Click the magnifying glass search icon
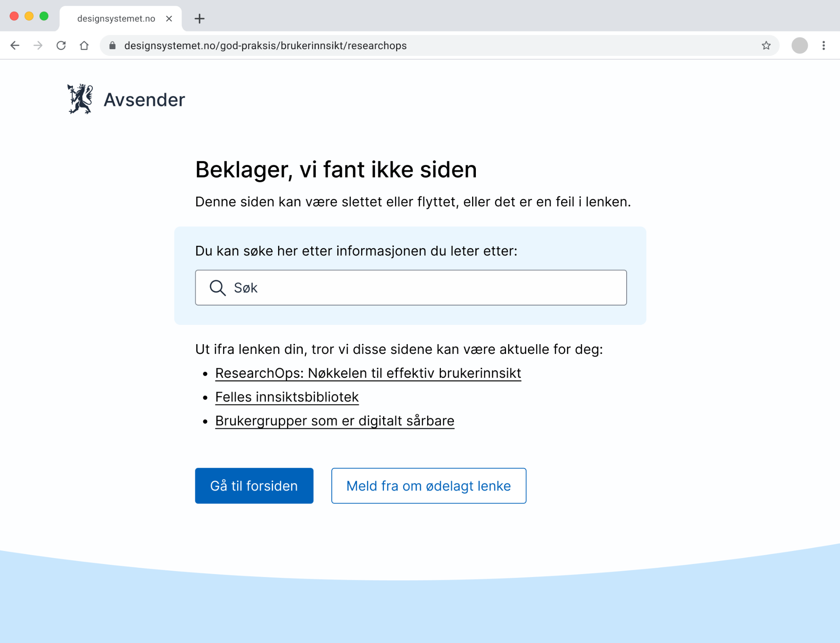Image resolution: width=840 pixels, height=643 pixels. click(218, 288)
